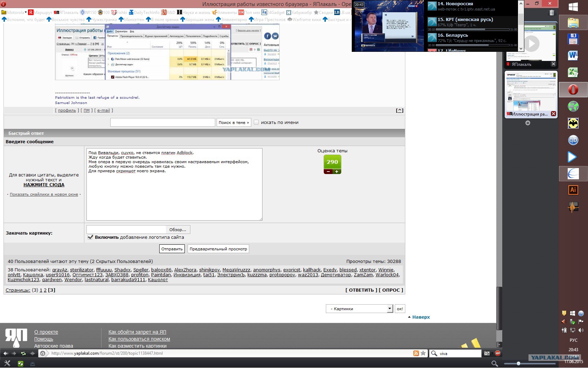
Task: Open the Adblock Plus ABP icon
Action: tap(498, 353)
